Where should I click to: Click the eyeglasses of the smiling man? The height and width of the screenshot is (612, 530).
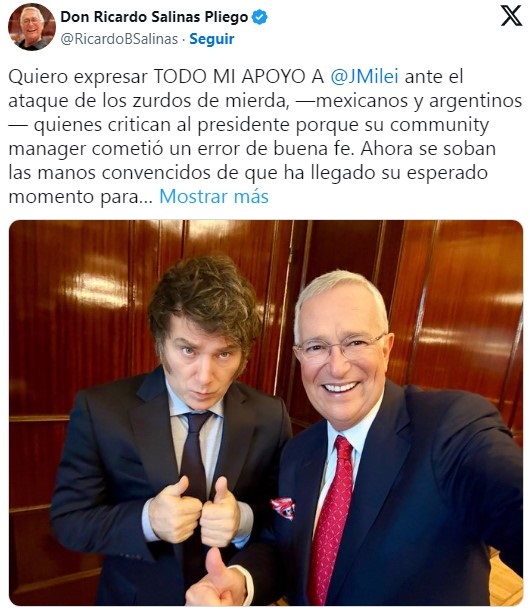[340, 347]
